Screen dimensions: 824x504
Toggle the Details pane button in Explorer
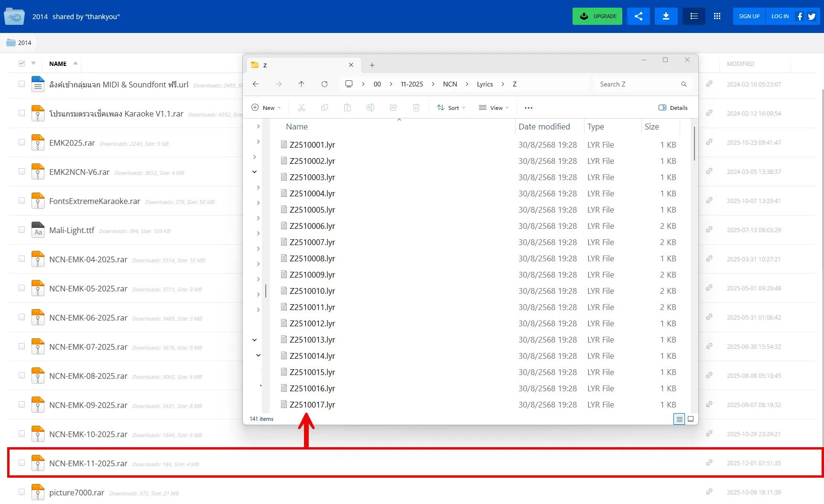pos(673,107)
